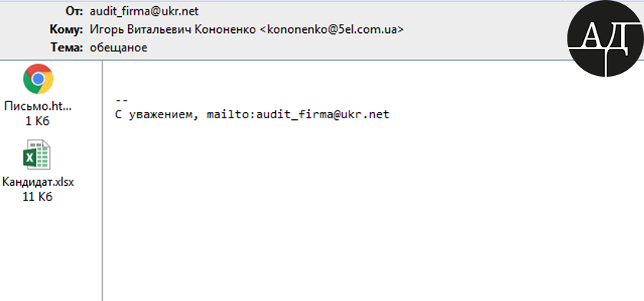Click the Тема: header label
This screenshot has width=644, height=301.
(x=67, y=48)
